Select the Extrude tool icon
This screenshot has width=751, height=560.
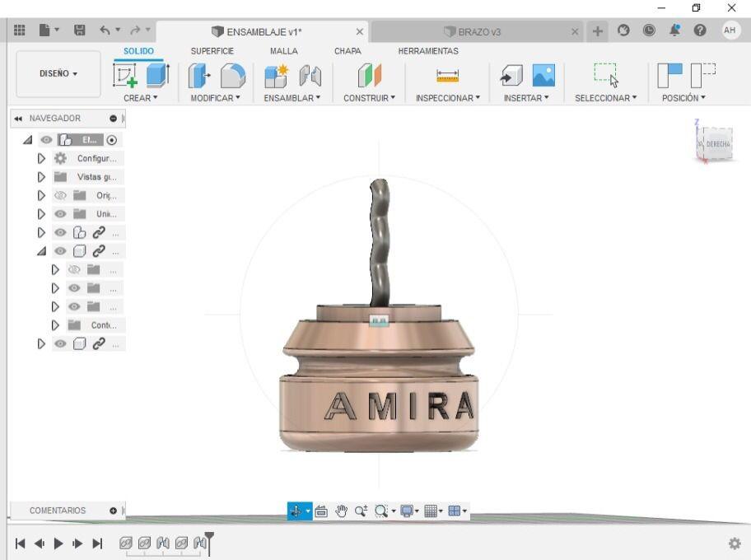tap(157, 75)
